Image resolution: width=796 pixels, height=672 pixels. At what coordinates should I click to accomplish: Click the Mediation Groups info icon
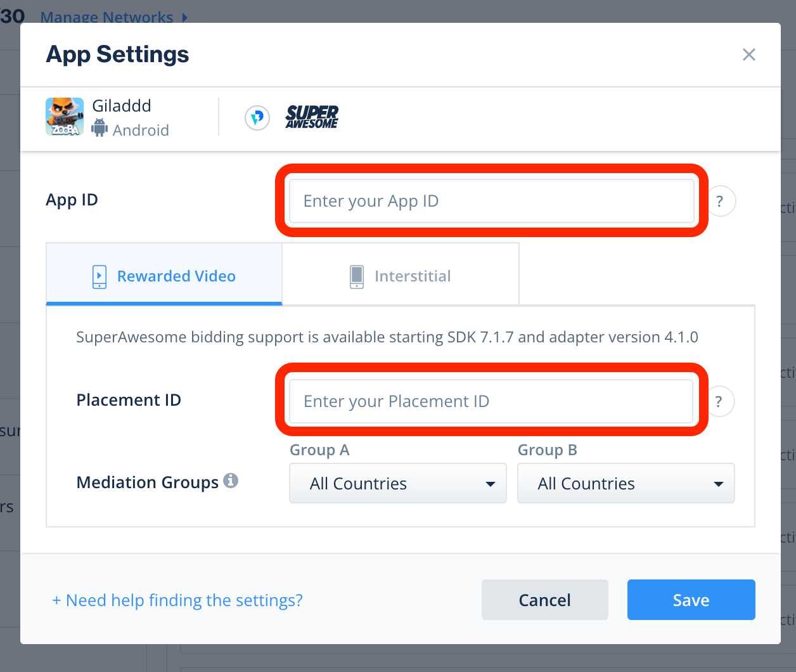coord(231,481)
